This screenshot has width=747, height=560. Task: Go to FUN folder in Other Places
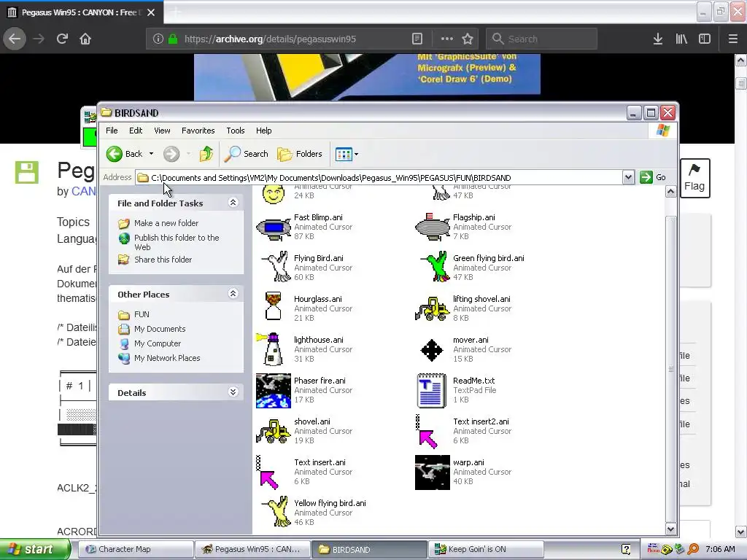tap(142, 314)
